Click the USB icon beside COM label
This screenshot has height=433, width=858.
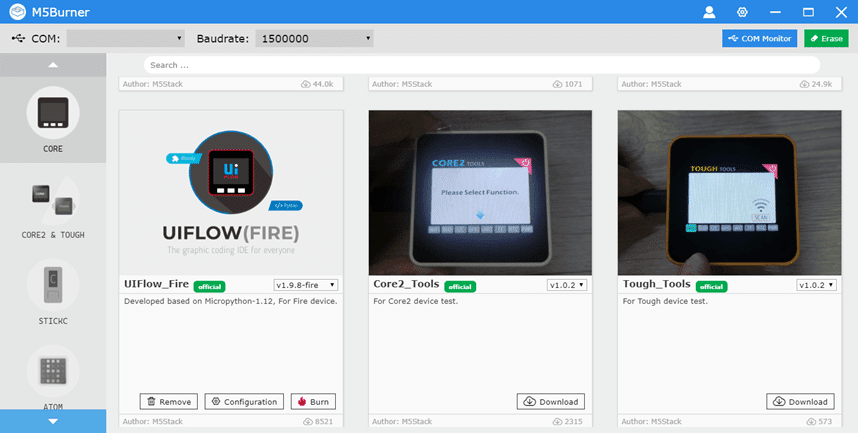pyautogui.click(x=18, y=38)
